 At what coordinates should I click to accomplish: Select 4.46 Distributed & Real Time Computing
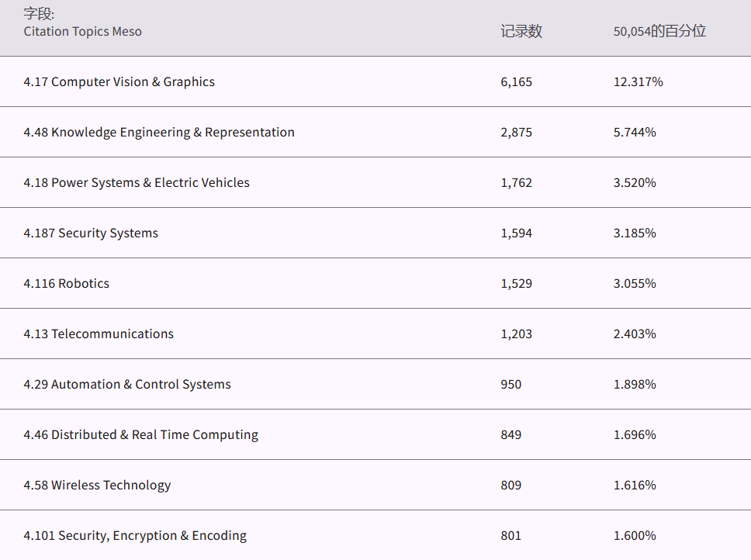140,435
